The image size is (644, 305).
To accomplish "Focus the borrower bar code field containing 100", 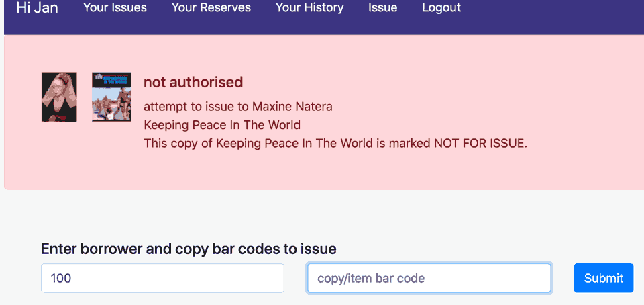I will [x=162, y=278].
